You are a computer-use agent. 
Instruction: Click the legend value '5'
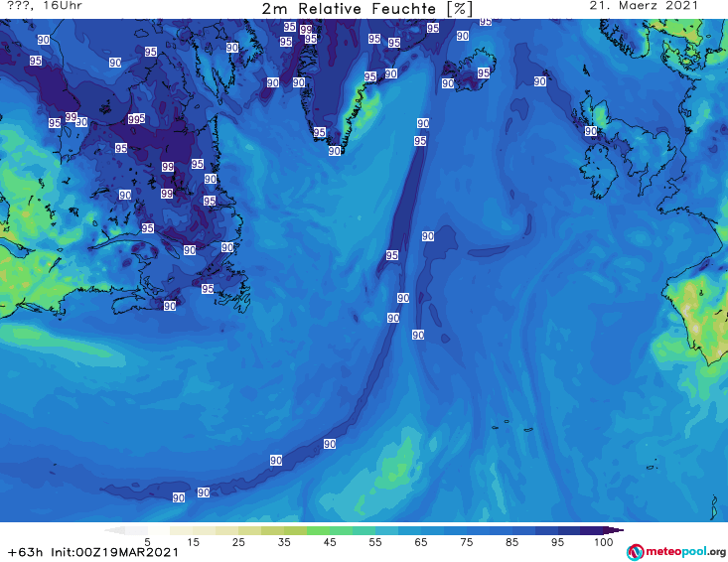coord(147,542)
